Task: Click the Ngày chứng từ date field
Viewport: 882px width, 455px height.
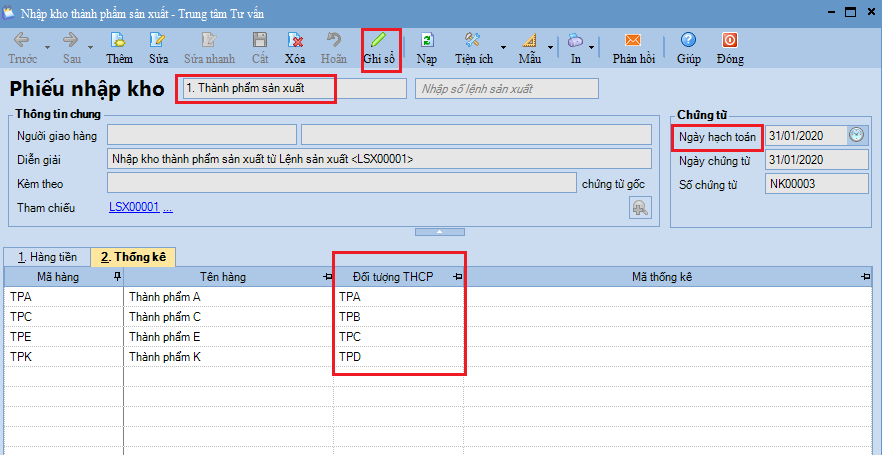Action: coord(817,159)
